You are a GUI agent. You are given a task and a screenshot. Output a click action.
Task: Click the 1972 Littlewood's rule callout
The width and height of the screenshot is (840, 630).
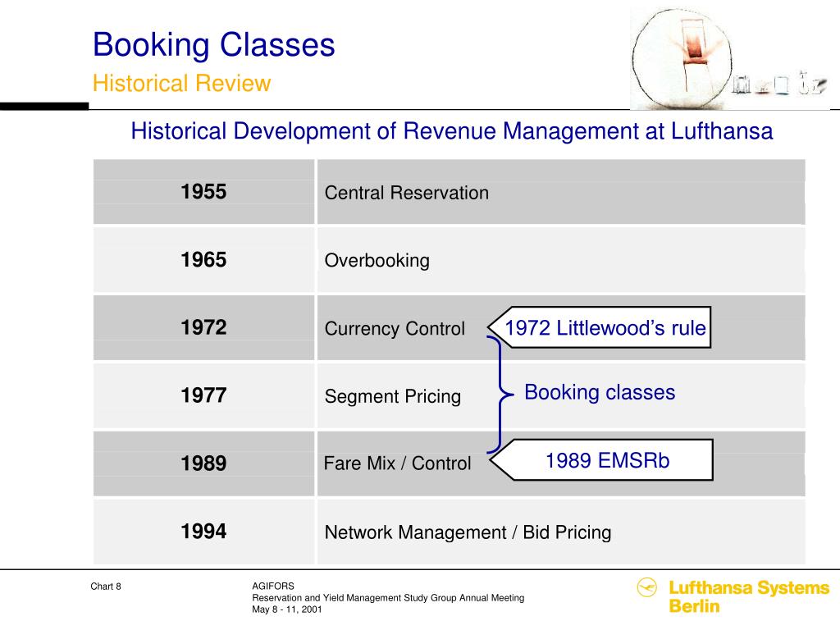(x=600, y=327)
